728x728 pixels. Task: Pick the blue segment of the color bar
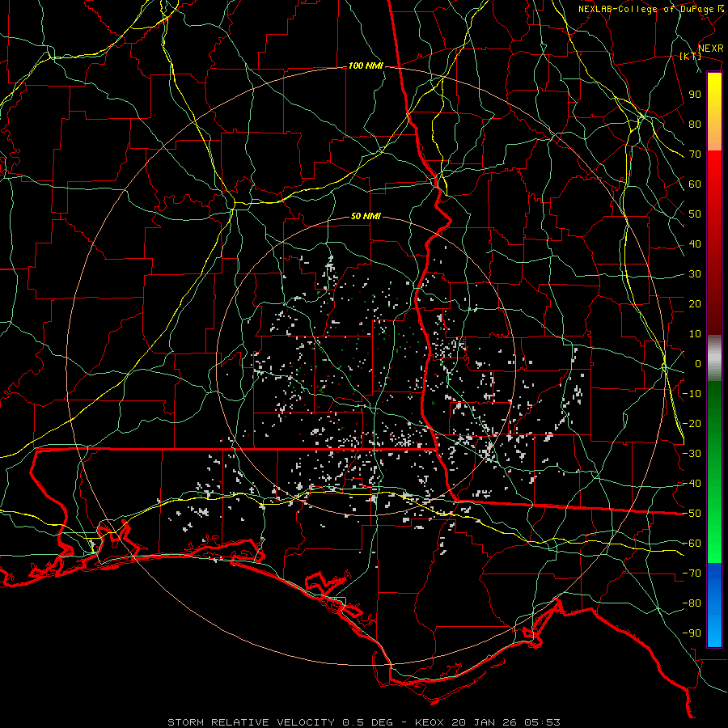714,604
